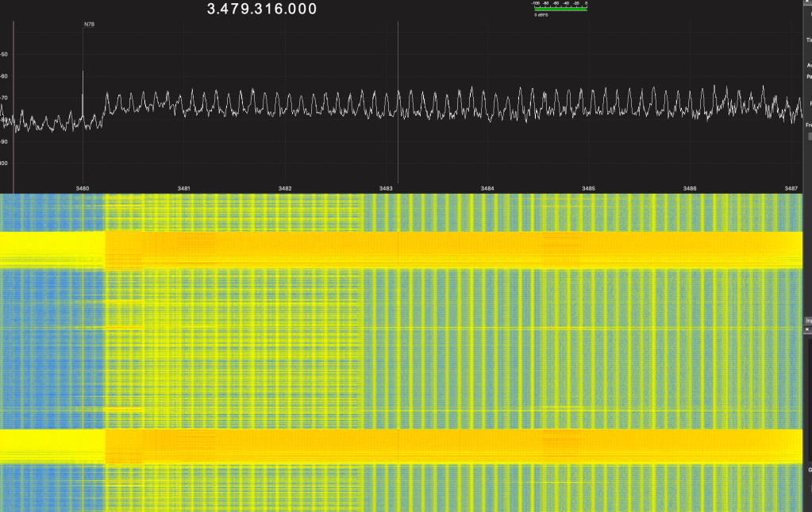812x512 pixels.
Task: Click the 3486 label on the frequency scale
Action: [690, 188]
